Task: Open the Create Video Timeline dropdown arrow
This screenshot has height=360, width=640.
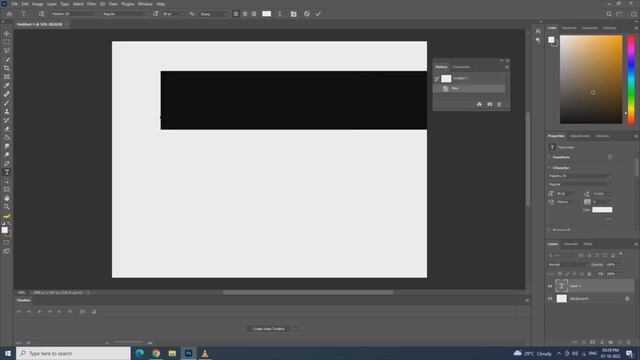Action: tap(296, 329)
